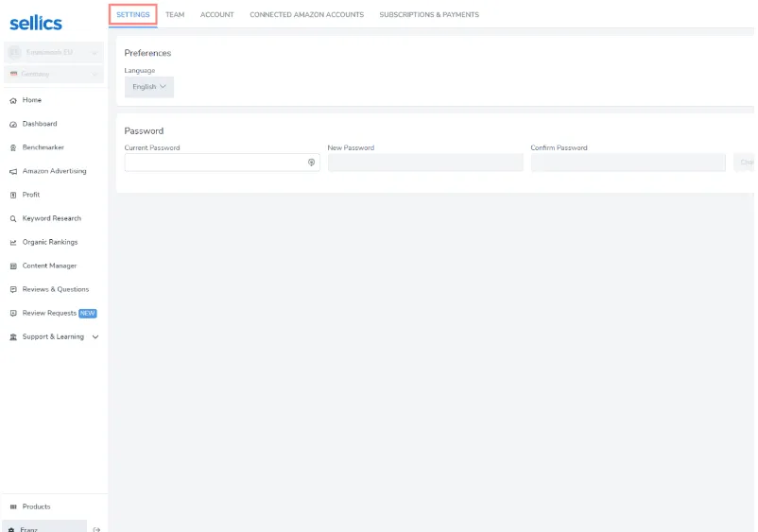The image size is (758, 532).
Task: Open Review Requests in sidebar
Action: click(49, 313)
